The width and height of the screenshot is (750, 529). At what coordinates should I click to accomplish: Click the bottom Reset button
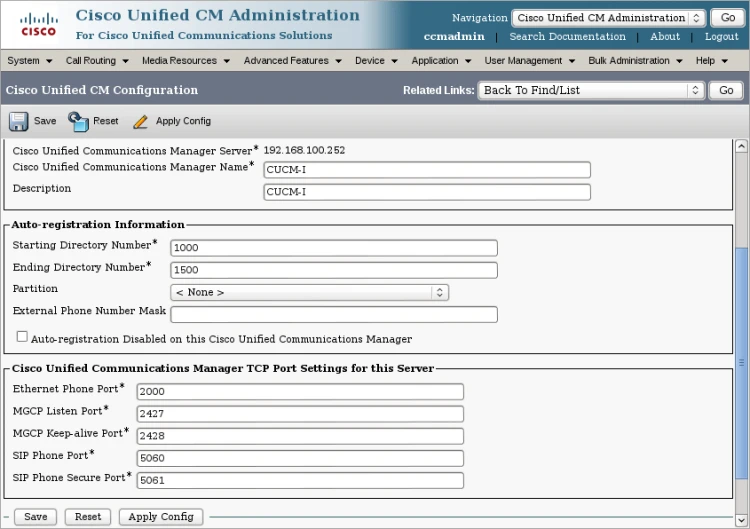(x=88, y=517)
